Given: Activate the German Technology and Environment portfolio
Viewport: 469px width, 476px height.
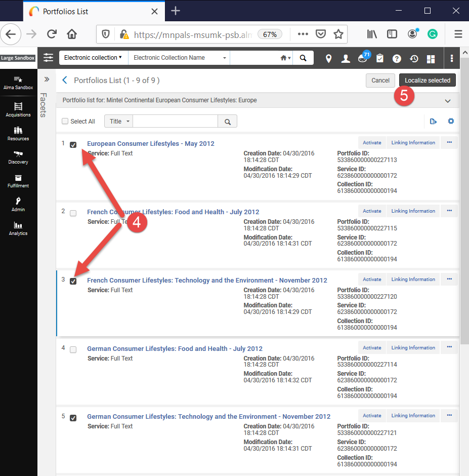Looking at the screenshot, I should 372,416.
